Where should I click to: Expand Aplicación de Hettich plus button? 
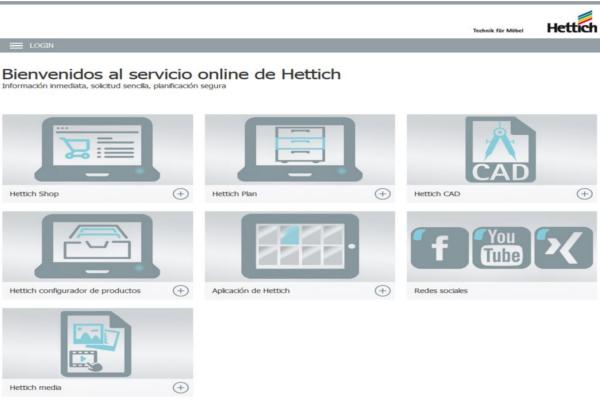click(382, 291)
